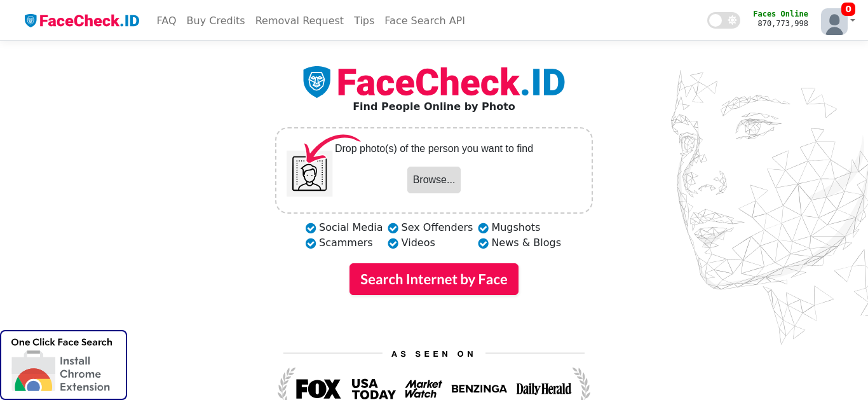Uncheck the Social Media checkbox
This screenshot has height=400, width=868.
(x=311, y=228)
